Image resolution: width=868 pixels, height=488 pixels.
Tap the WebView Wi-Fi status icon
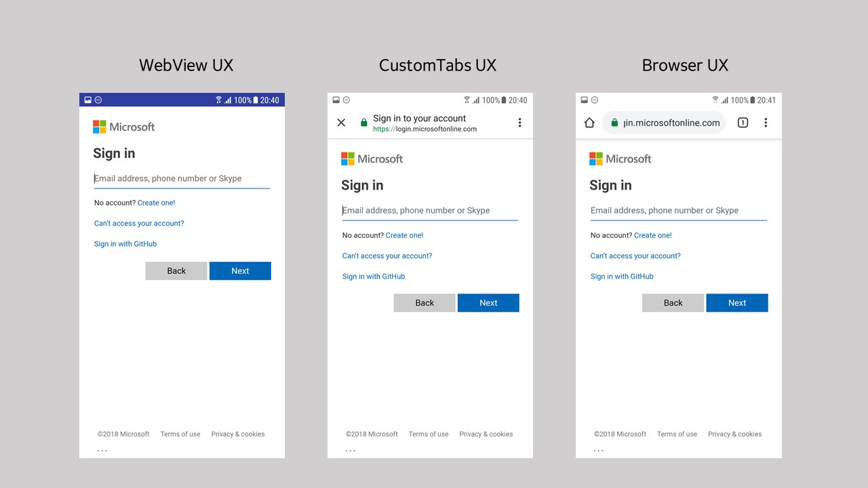tap(218, 100)
